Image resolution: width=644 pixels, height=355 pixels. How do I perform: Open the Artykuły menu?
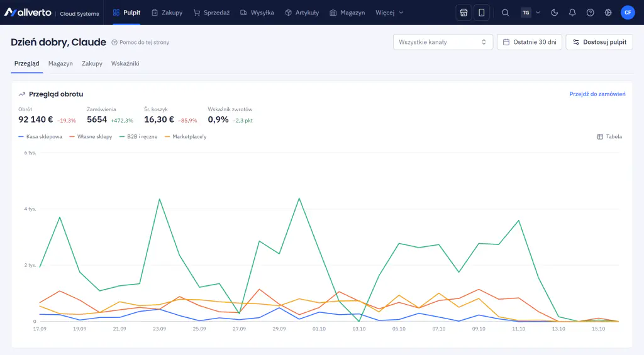click(302, 13)
